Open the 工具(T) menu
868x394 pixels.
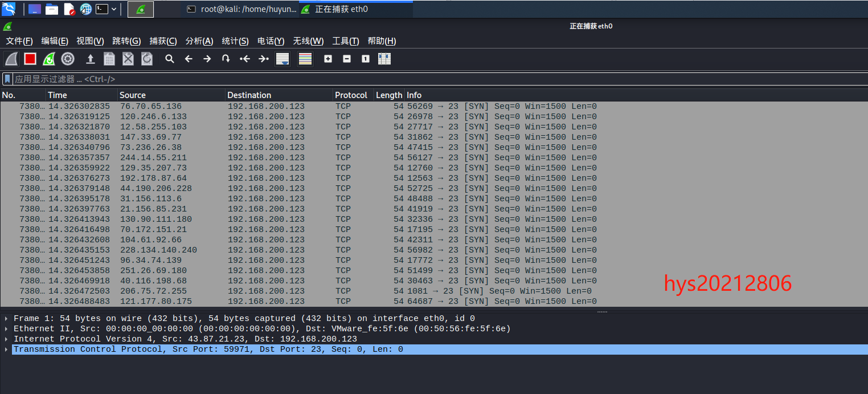[346, 41]
